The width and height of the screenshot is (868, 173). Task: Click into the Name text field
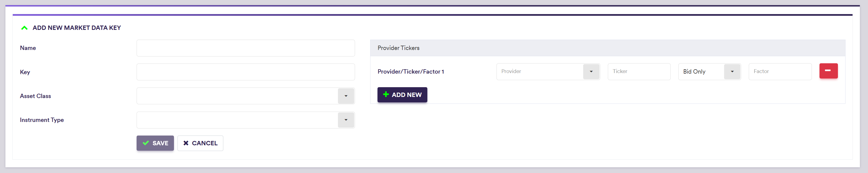pyautogui.click(x=245, y=48)
